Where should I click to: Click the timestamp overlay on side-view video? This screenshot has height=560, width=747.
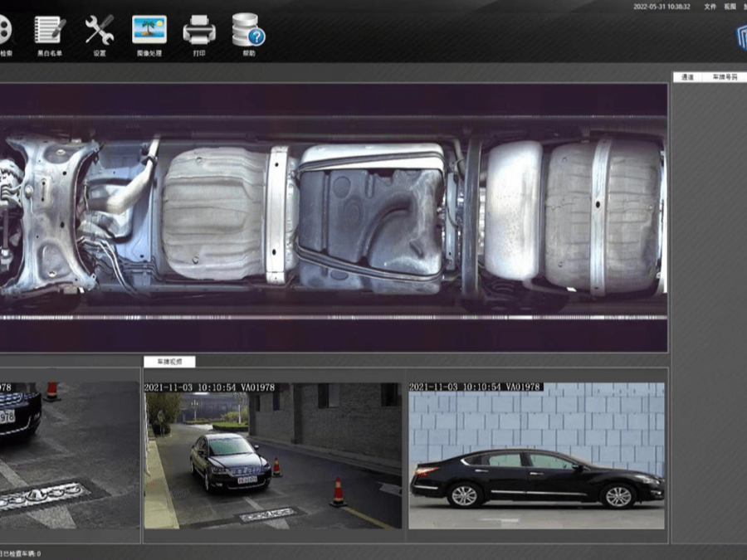click(476, 387)
